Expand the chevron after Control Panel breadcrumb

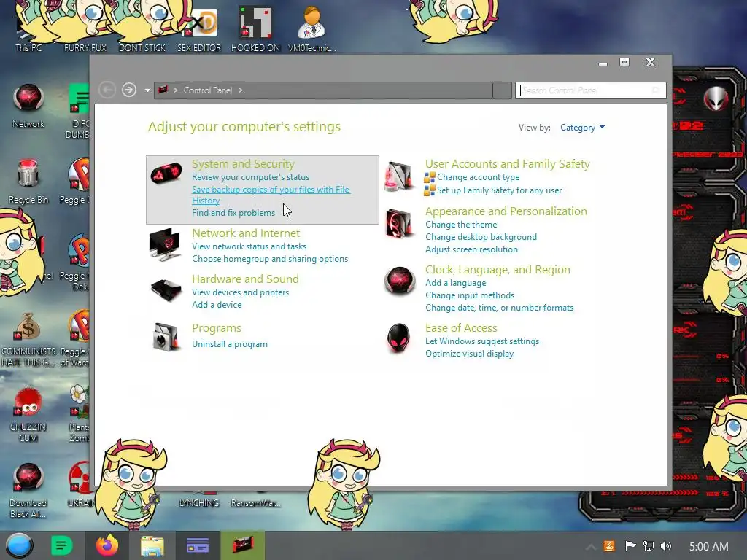pyautogui.click(x=241, y=90)
